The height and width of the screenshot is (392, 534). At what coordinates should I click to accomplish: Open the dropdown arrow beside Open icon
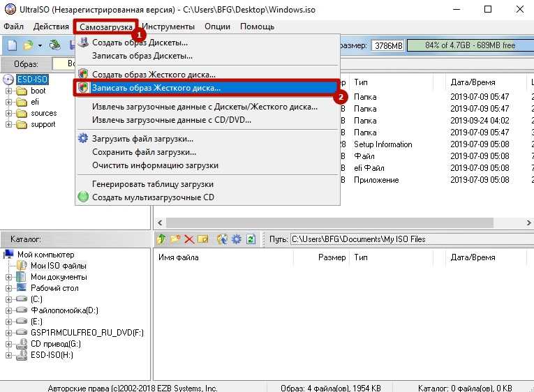[40, 45]
